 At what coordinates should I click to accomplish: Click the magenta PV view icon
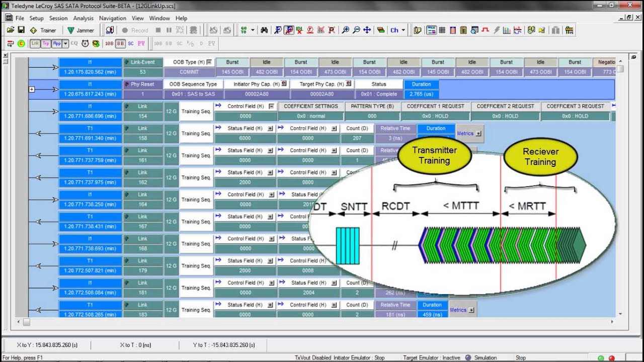point(141,43)
